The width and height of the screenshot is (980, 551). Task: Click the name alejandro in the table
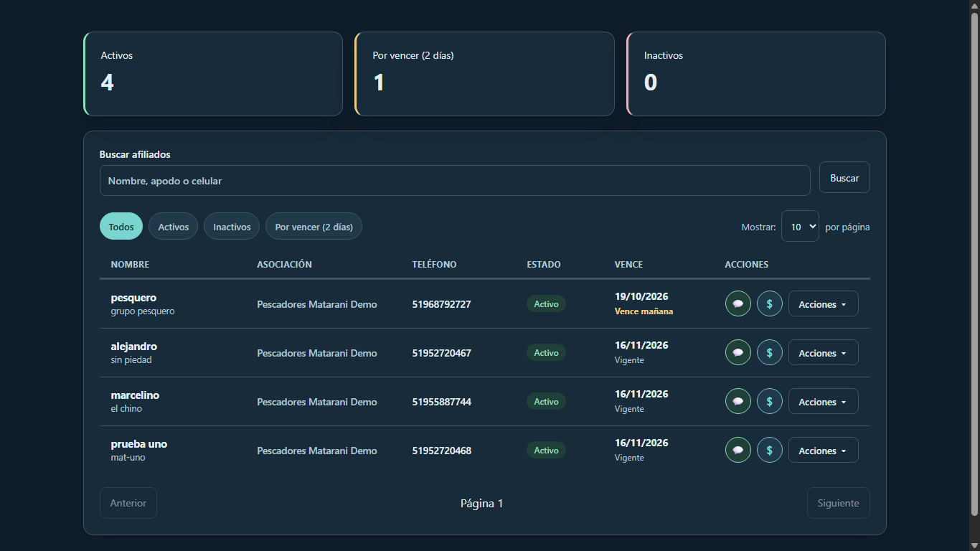coord(134,346)
